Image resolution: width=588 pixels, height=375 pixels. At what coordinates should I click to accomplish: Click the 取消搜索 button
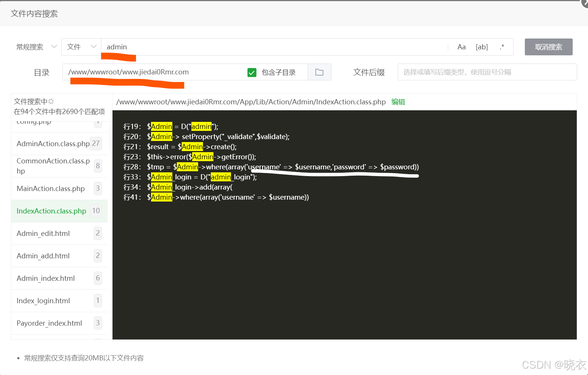pyautogui.click(x=548, y=47)
